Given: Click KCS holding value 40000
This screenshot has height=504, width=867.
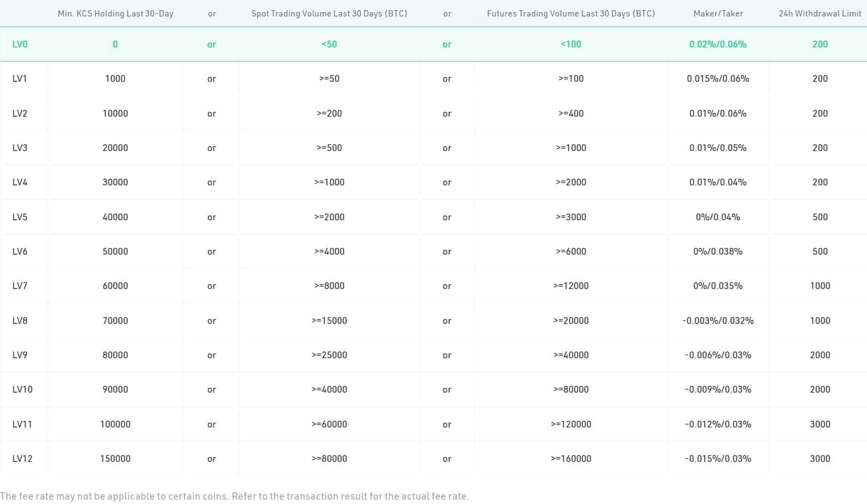Looking at the screenshot, I should (115, 217).
